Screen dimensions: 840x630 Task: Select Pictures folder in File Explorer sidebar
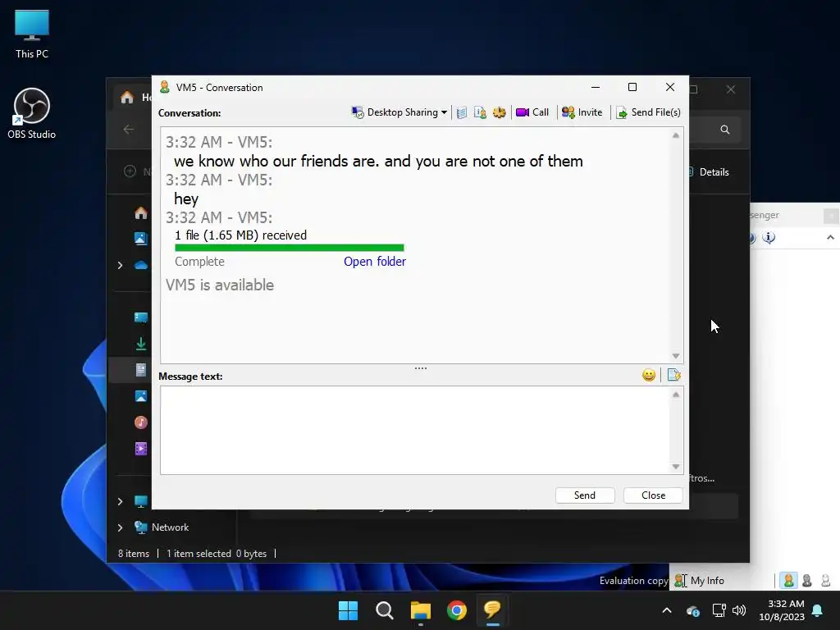141,396
